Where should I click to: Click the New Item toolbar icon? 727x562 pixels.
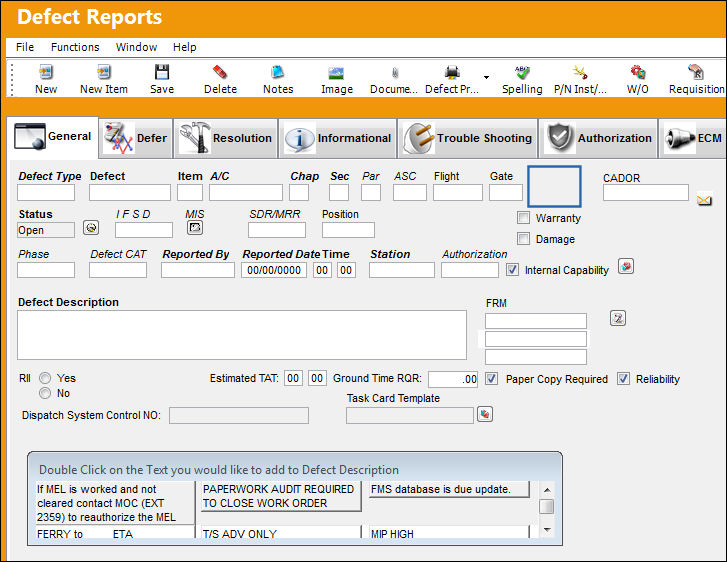coord(104,72)
